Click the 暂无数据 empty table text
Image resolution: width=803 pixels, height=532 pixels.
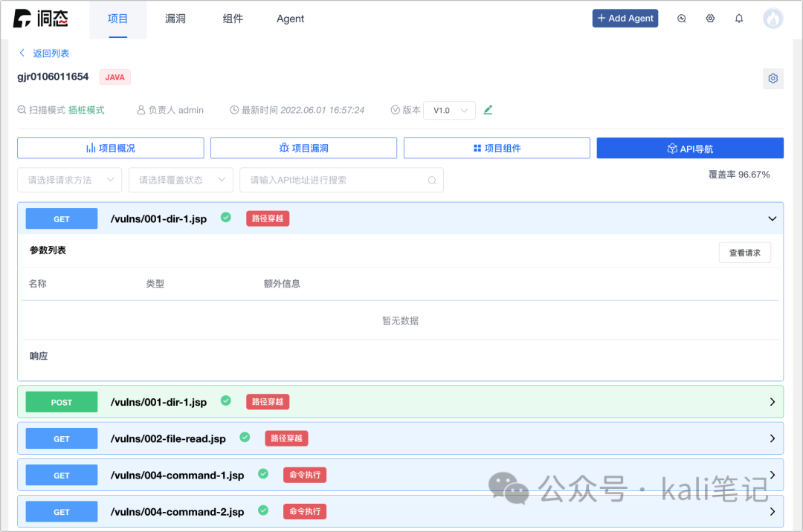tap(401, 321)
